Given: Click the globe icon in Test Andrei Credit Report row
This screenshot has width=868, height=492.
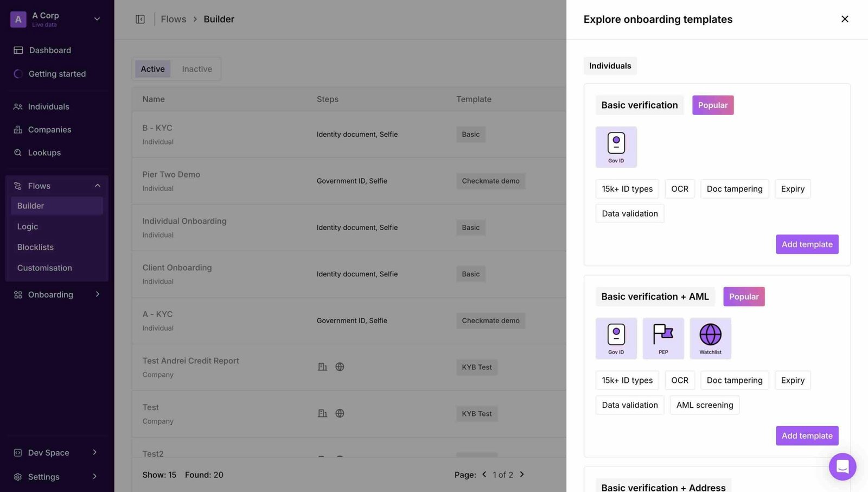Looking at the screenshot, I should pyautogui.click(x=340, y=367).
